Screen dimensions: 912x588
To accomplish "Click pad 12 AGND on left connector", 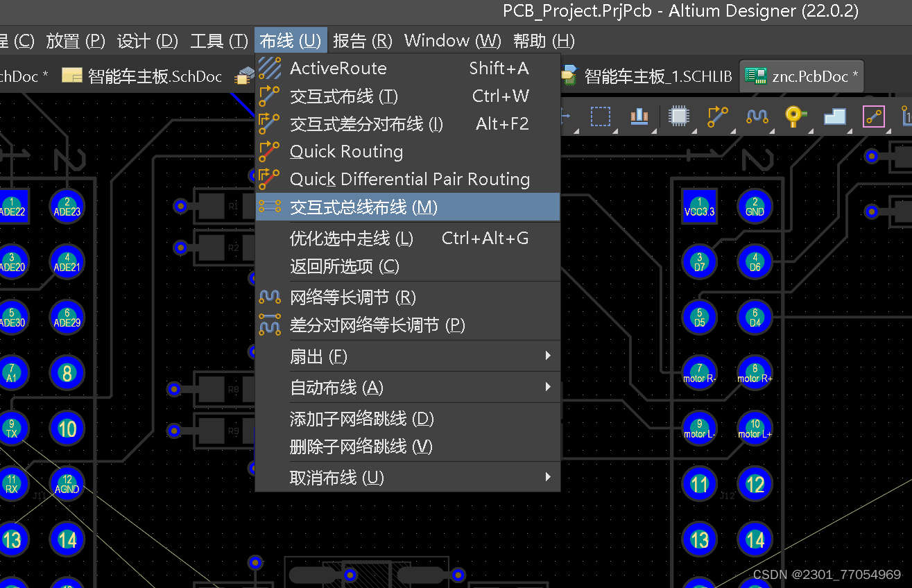I will click(67, 484).
